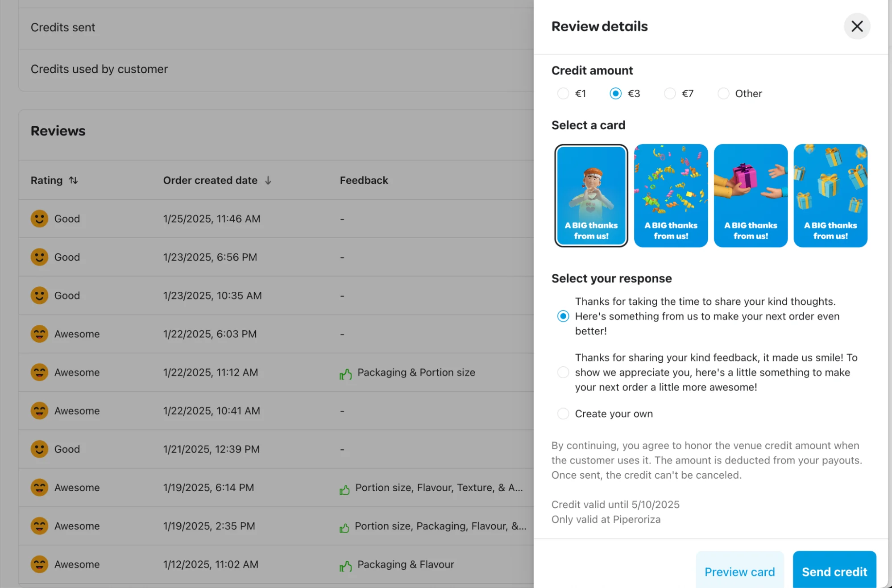Sort by Order created date arrow
The width and height of the screenshot is (892, 588).
pyautogui.click(x=268, y=180)
